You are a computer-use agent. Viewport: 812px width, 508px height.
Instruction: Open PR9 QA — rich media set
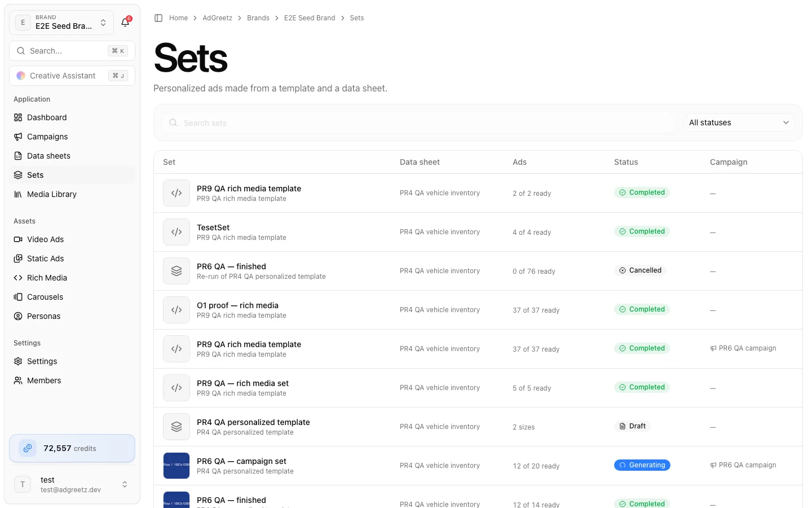[x=242, y=383]
